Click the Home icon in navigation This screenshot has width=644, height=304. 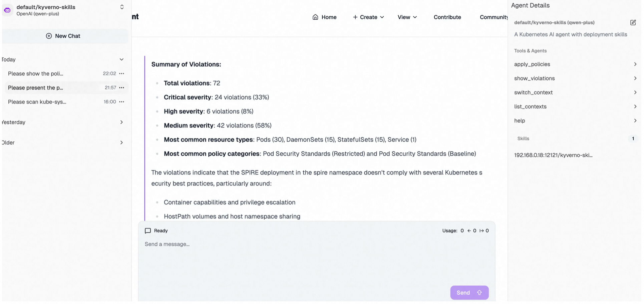coord(315,17)
